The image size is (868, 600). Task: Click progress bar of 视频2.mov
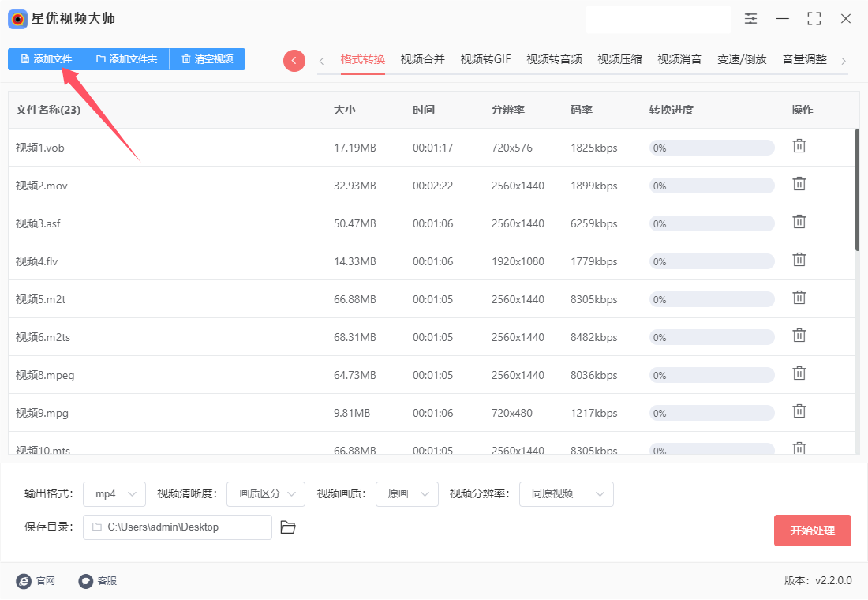click(x=712, y=186)
